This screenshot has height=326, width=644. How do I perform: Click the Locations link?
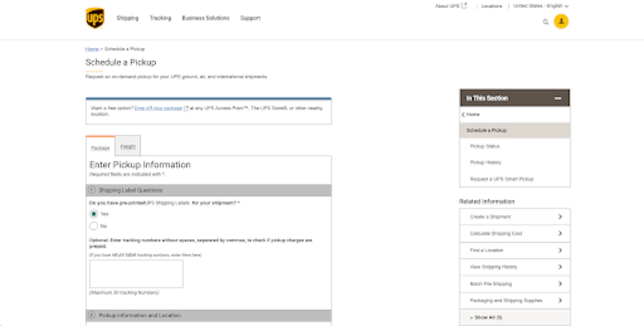pyautogui.click(x=491, y=6)
